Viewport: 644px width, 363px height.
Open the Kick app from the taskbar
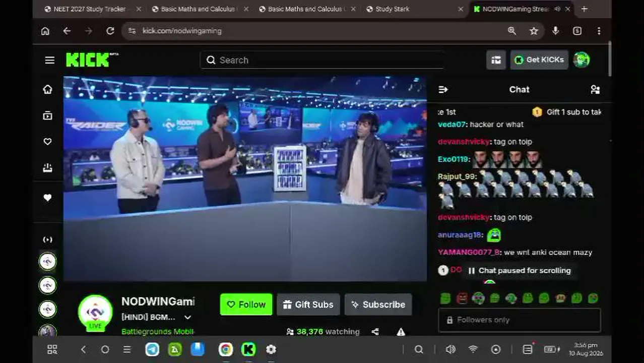(x=248, y=349)
